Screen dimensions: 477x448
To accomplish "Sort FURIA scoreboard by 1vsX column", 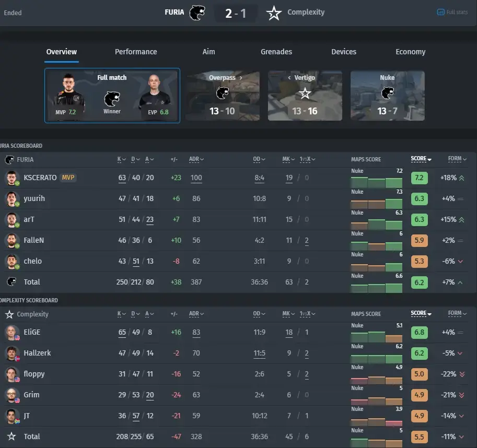I will 307,159.
